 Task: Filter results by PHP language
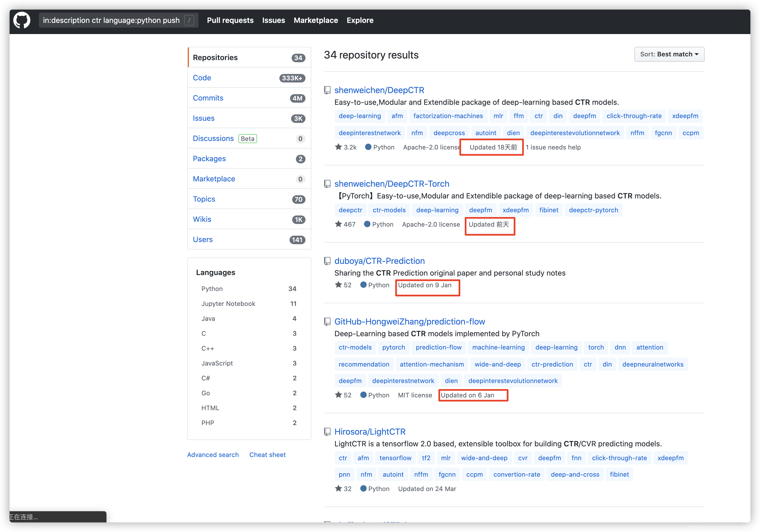[x=249, y=423]
